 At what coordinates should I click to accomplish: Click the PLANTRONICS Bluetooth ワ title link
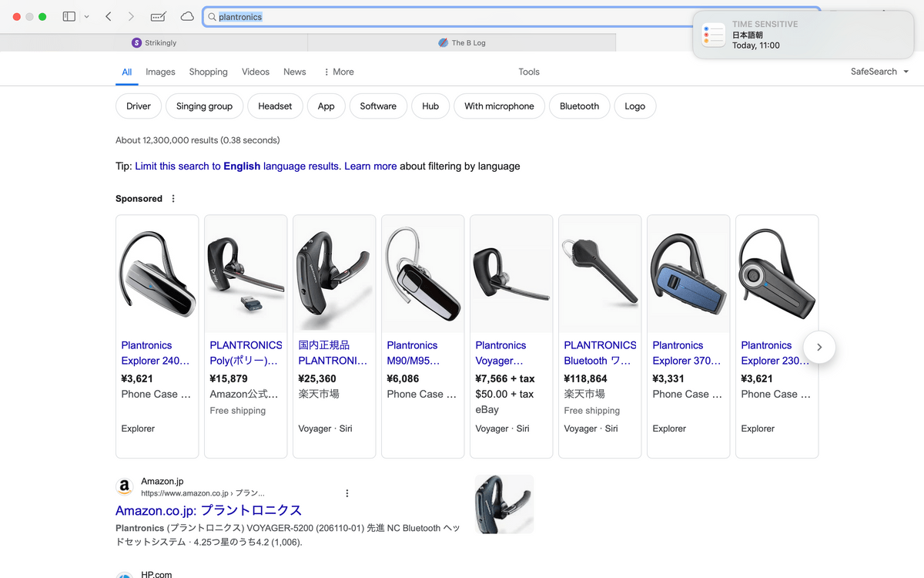600,353
